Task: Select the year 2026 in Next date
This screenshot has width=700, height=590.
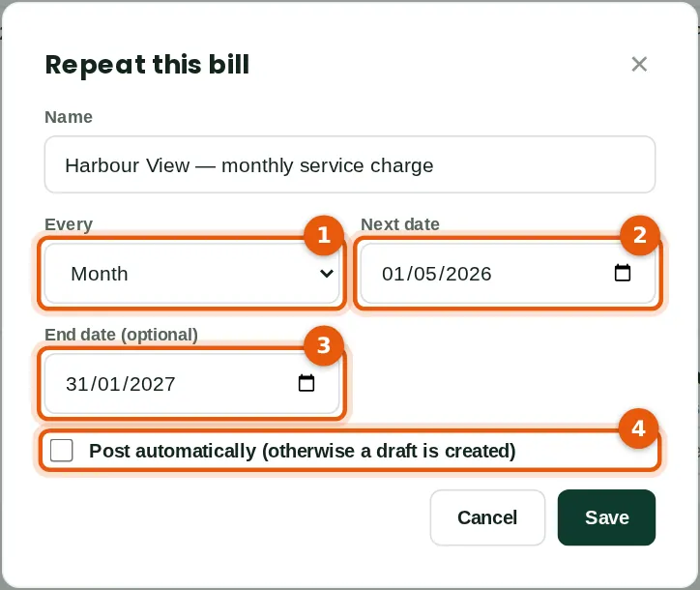Action: [469, 274]
